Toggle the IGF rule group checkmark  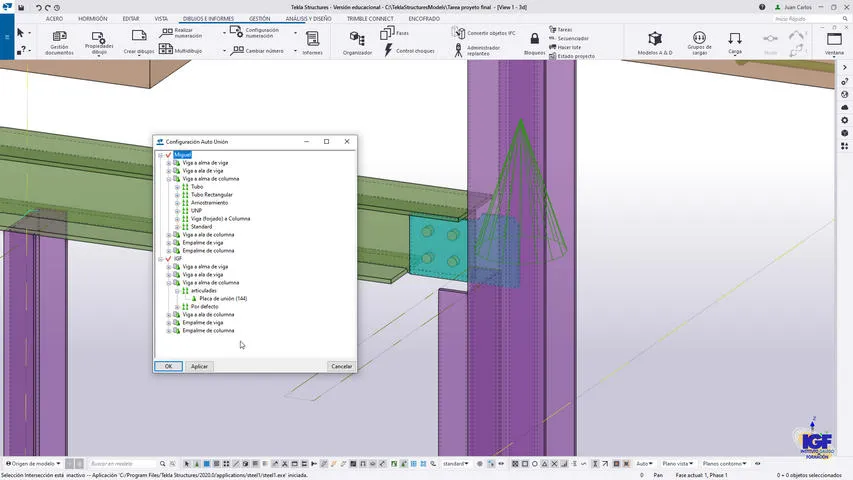pos(169,259)
